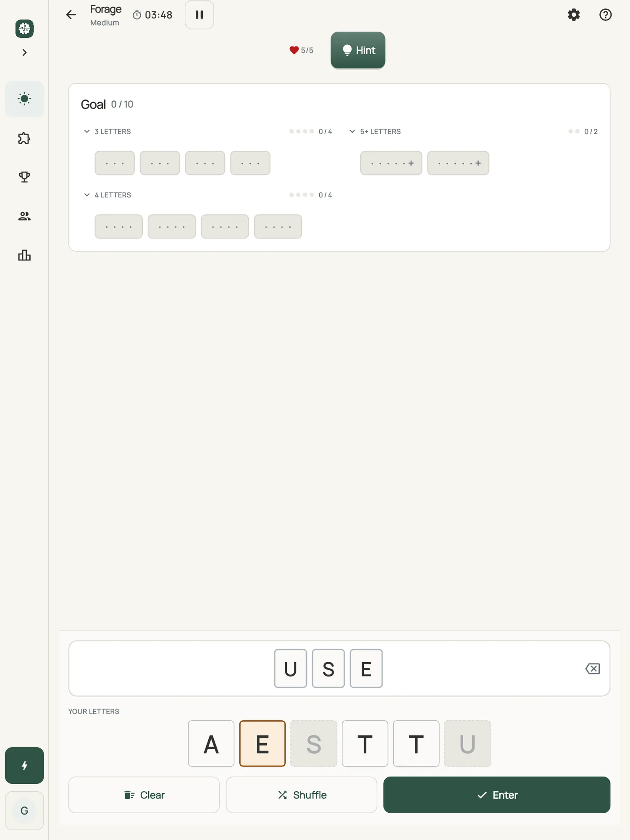Image resolution: width=630 pixels, height=840 pixels.
Task: Open the trophy achievements icon
Action: [24, 177]
